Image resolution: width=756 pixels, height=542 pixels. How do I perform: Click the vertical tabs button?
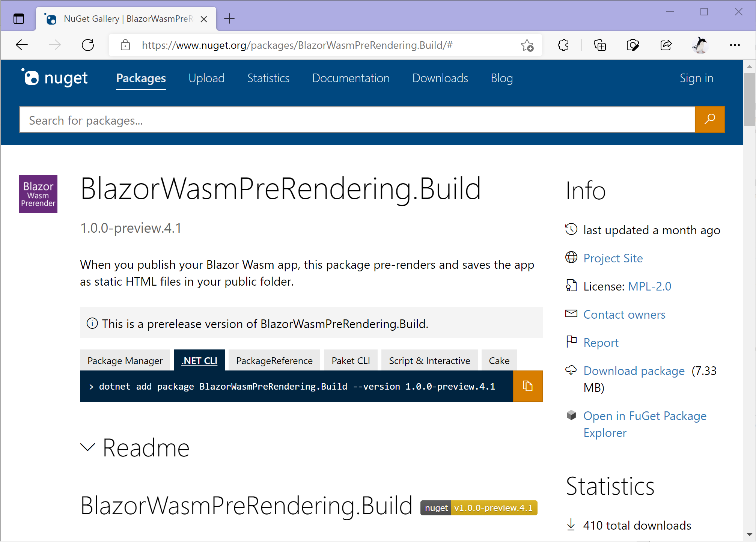(x=19, y=18)
